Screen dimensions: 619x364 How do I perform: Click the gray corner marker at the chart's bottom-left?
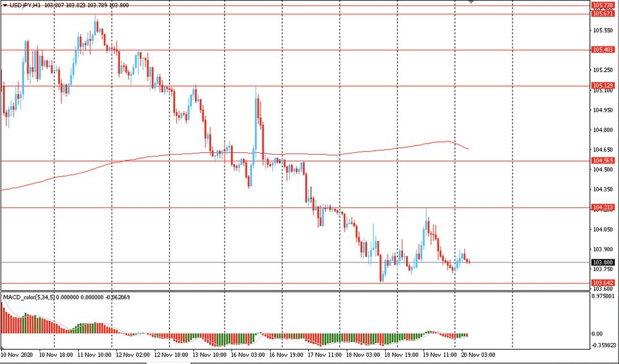tap(2, 347)
